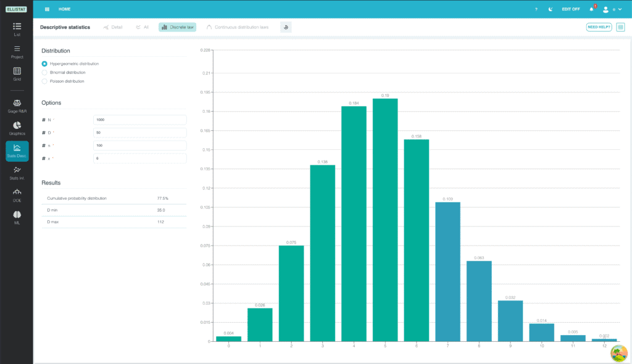Click the D max value 112

[160, 221]
